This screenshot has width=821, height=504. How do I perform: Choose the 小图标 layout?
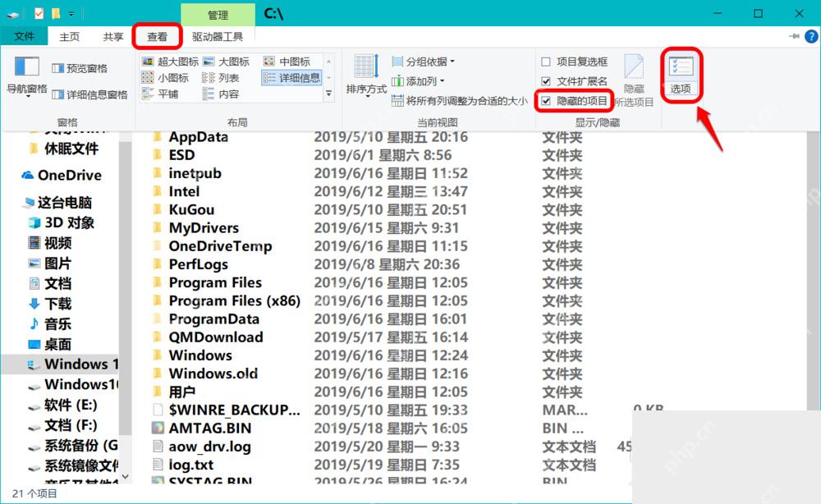165,78
